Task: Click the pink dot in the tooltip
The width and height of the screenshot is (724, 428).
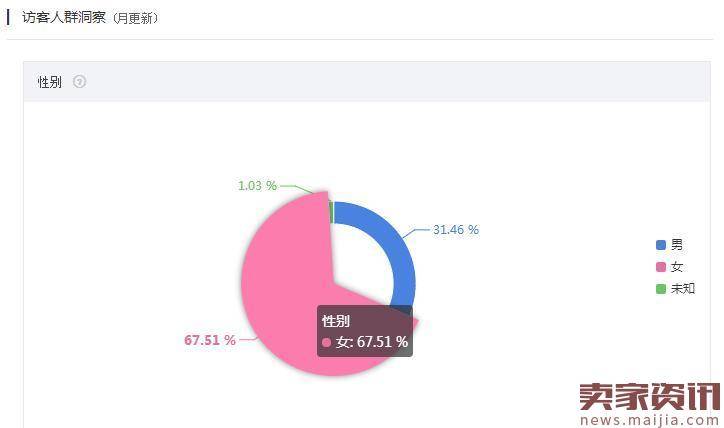Action: 327,343
